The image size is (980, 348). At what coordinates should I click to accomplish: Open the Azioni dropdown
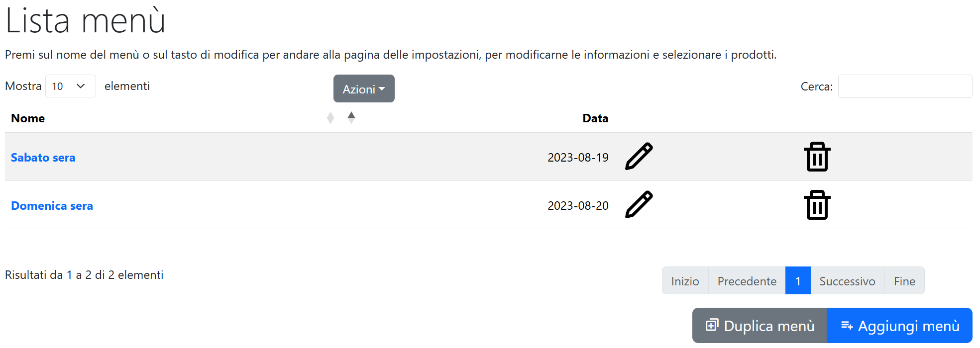(364, 88)
